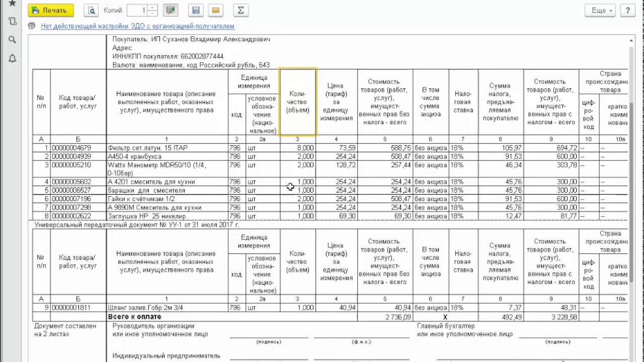This screenshot has width=644, height=362.
Task: Select the Количество (объем) header cell
Action: point(298,102)
